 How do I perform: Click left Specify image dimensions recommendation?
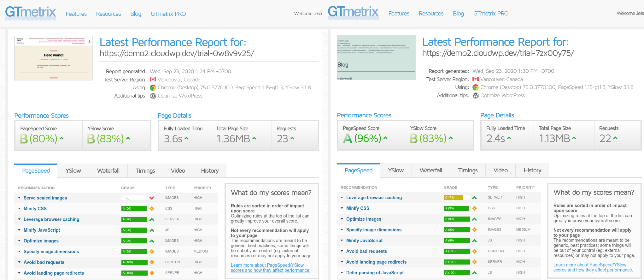pyautogui.click(x=51, y=252)
